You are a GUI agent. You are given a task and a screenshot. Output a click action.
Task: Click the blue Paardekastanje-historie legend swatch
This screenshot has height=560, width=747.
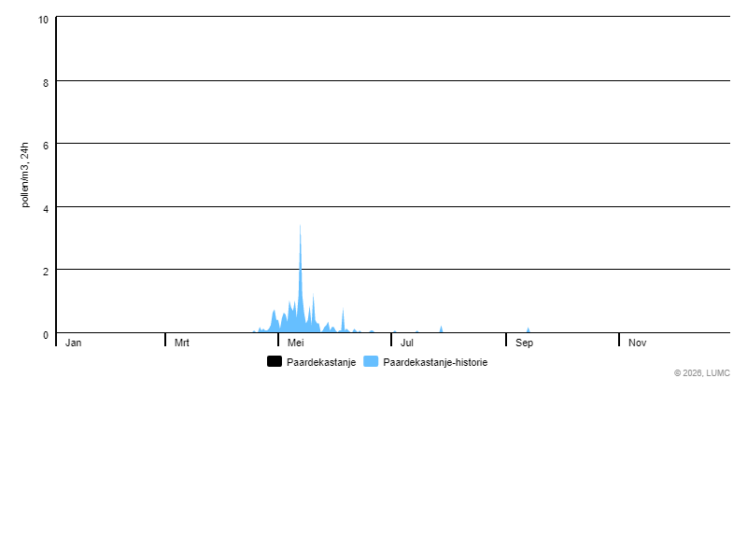[x=371, y=361]
